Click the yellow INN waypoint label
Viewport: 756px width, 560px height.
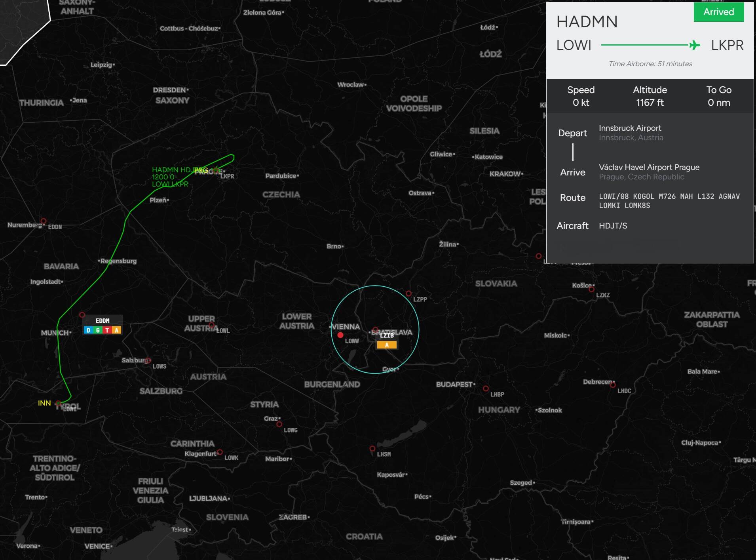click(x=44, y=403)
